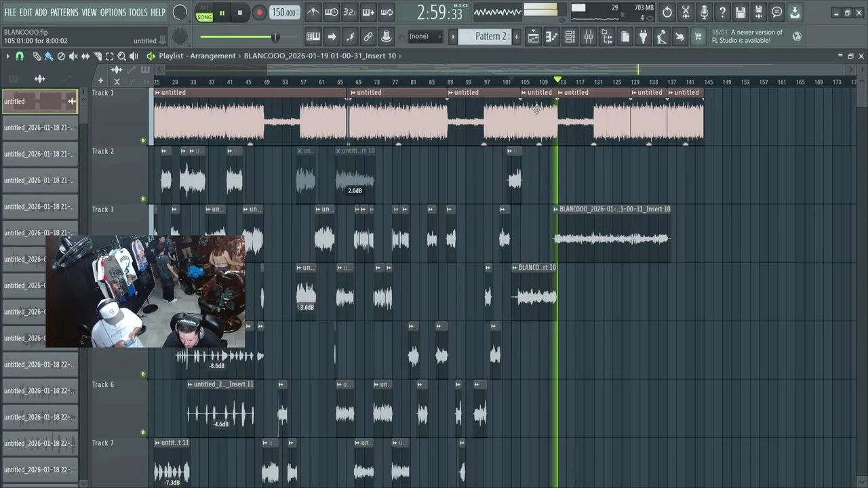868x488 pixels.
Task: Expand the arrow after Insert 10 breadcrumb
Action: [401, 56]
